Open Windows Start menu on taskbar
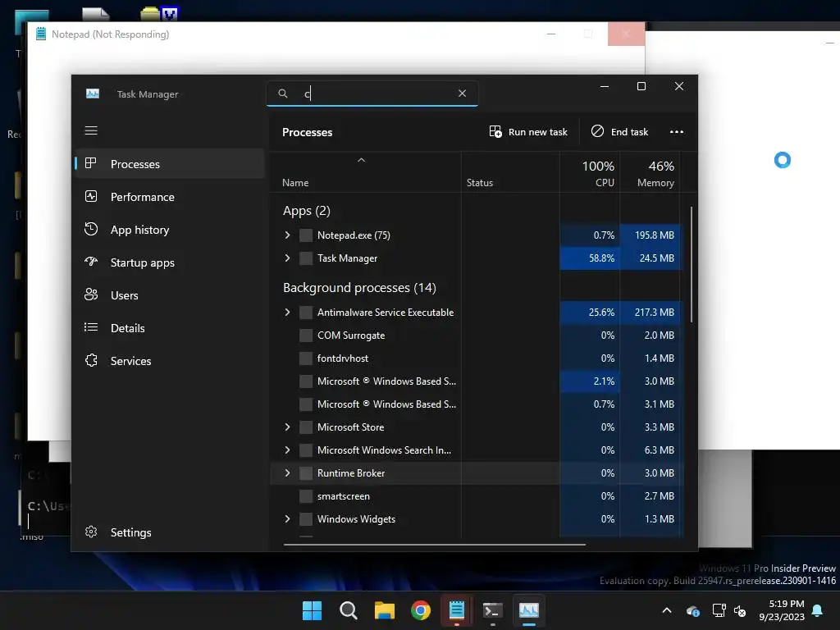840x630 pixels. (312, 610)
